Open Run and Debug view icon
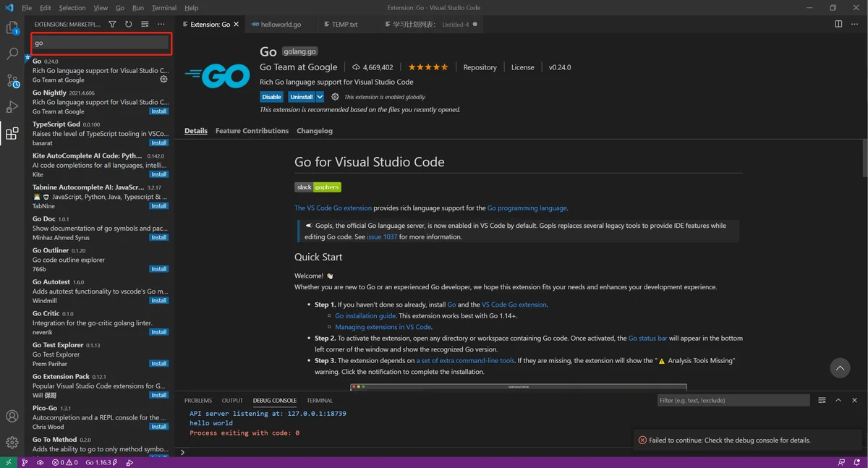This screenshot has width=868, height=468. [12, 107]
